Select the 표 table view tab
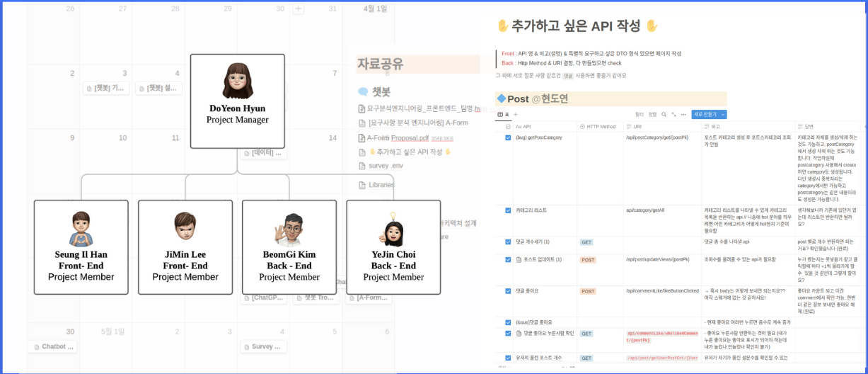The width and height of the screenshot is (868, 374). coord(503,114)
